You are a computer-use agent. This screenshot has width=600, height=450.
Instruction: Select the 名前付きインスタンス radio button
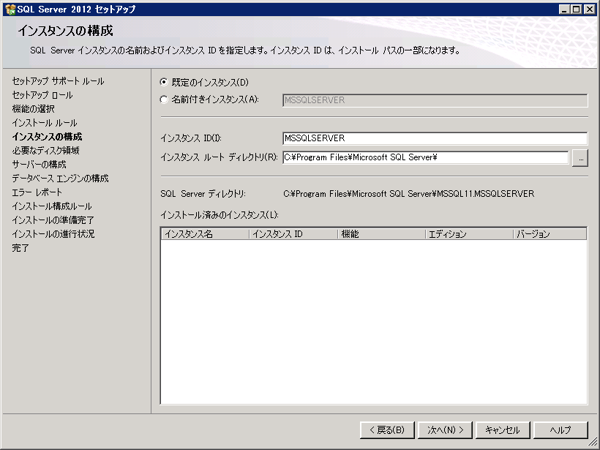click(x=164, y=99)
